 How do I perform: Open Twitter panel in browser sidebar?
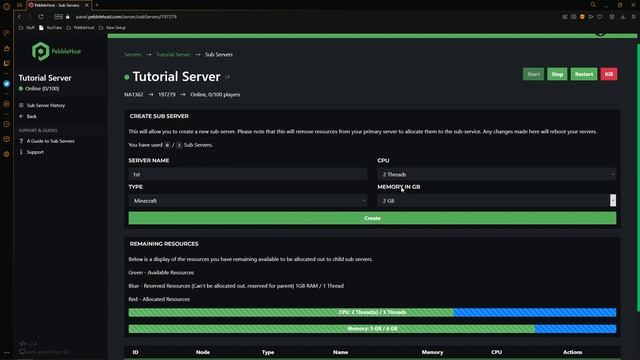(x=7, y=84)
